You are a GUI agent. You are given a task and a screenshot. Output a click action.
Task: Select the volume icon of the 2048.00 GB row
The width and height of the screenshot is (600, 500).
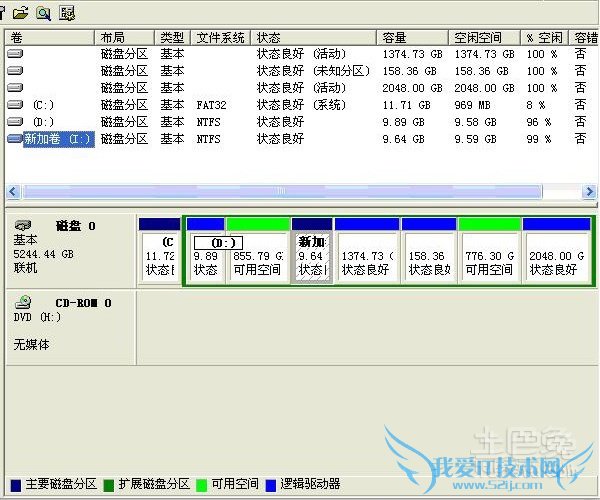(15, 88)
